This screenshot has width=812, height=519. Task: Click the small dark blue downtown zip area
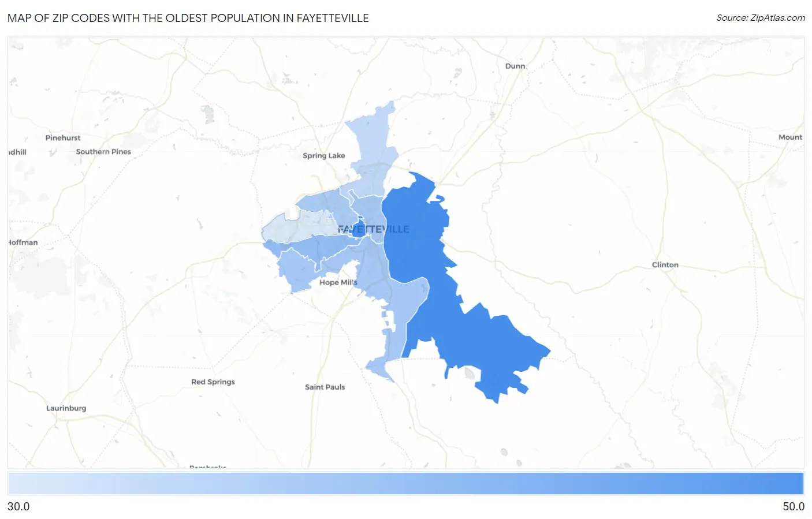point(359,229)
